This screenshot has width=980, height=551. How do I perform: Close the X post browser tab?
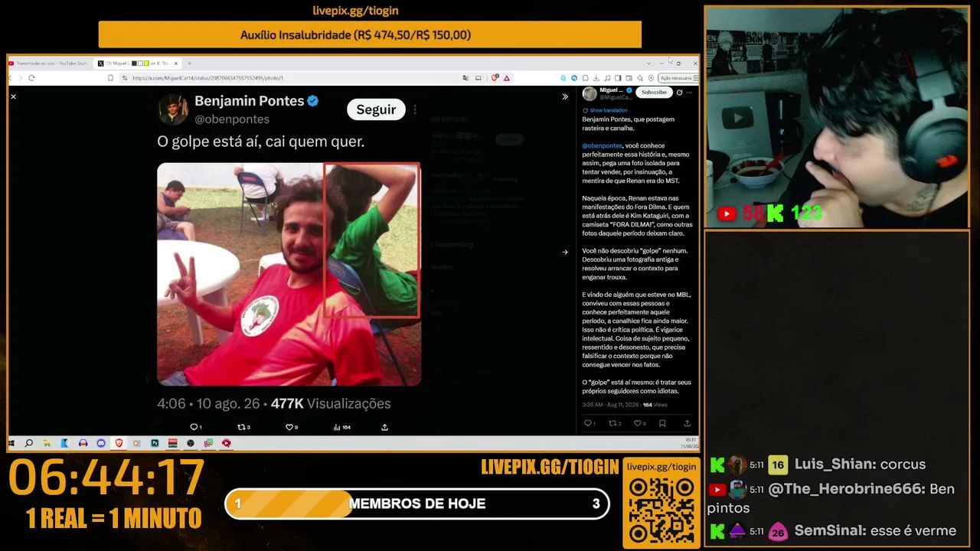point(176,63)
